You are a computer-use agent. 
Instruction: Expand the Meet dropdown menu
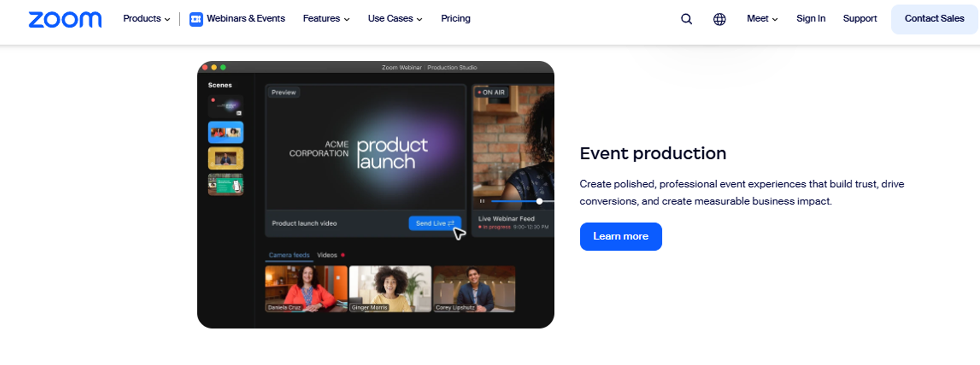[762, 18]
